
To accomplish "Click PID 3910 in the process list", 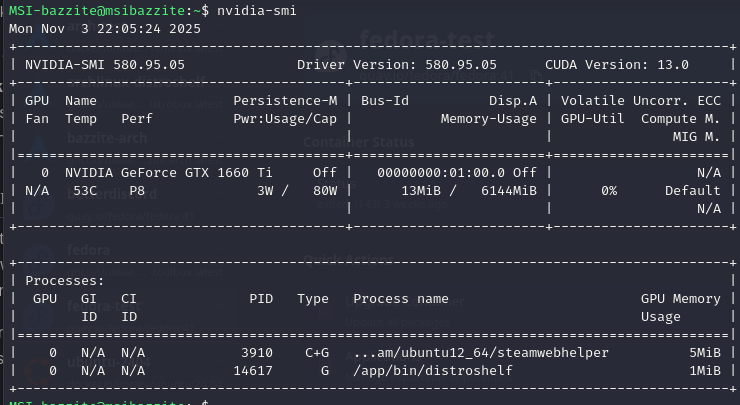I will [257, 353].
